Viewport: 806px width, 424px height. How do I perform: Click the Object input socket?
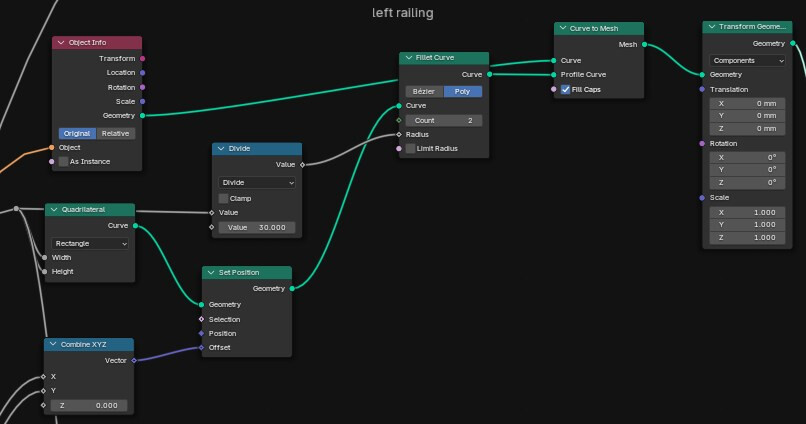coord(51,148)
